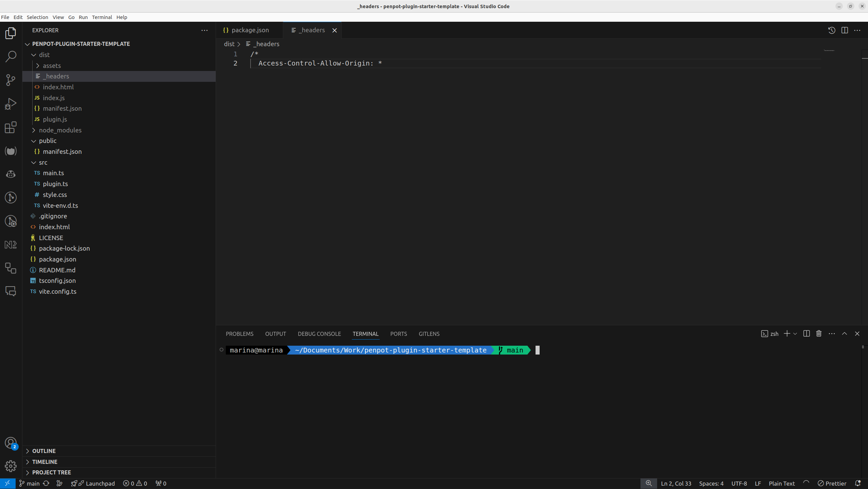
Task: Switch to the package.json editor tab
Action: [x=250, y=30]
